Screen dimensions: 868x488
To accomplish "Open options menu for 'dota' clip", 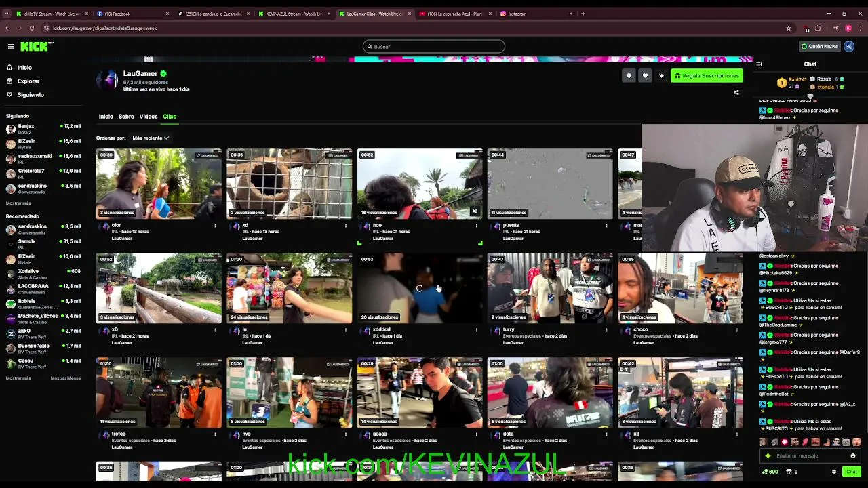I will pos(607,434).
